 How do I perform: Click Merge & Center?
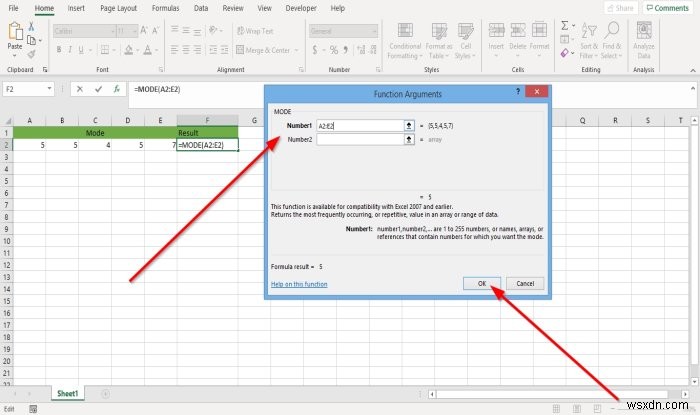pyautogui.click(x=263, y=50)
